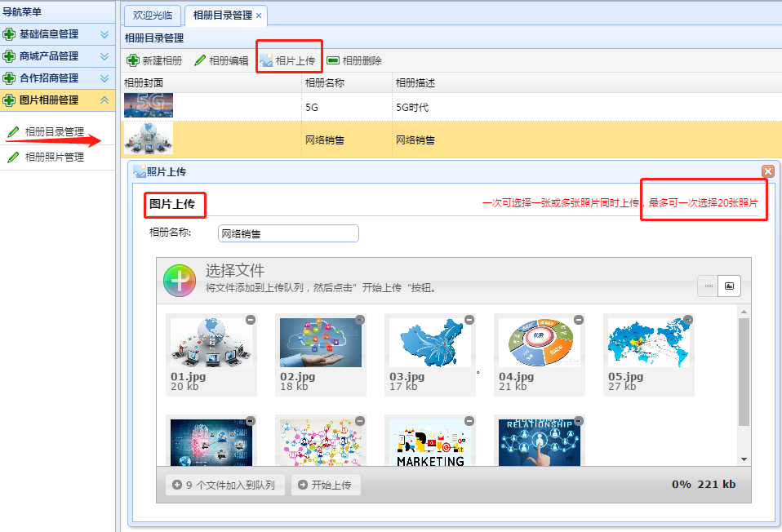Open 相册照片管理 in the sidebar
This screenshot has width=782, height=532.
point(54,157)
